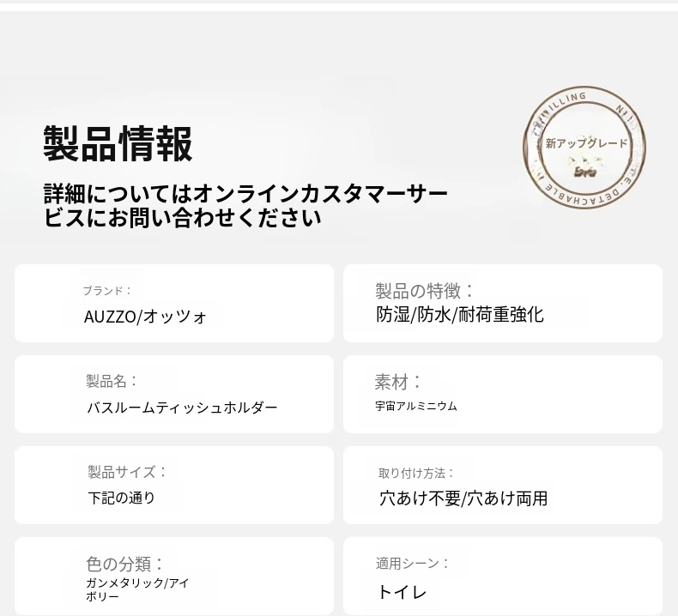This screenshot has width=678, height=616.
Task: Click the 製品情報 heading
Action: pos(118,144)
